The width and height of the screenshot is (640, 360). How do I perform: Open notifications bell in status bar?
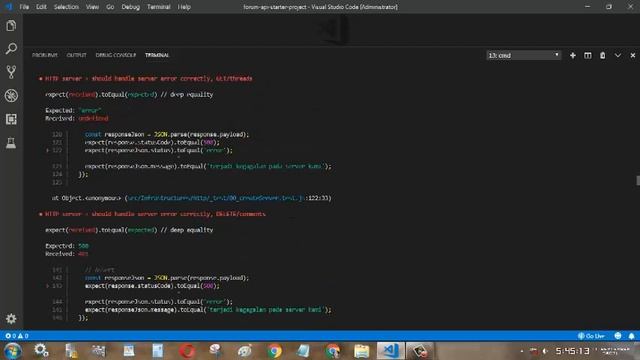click(631, 336)
